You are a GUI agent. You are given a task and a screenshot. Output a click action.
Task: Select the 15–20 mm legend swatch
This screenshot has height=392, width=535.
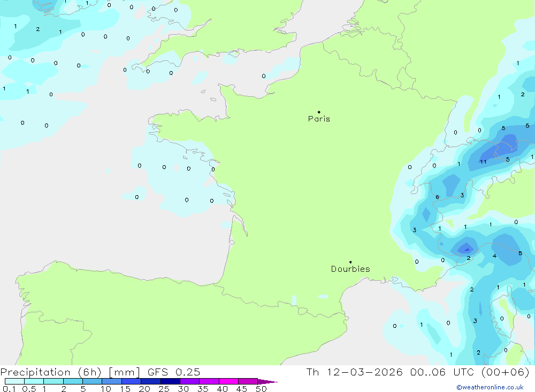[132, 381]
